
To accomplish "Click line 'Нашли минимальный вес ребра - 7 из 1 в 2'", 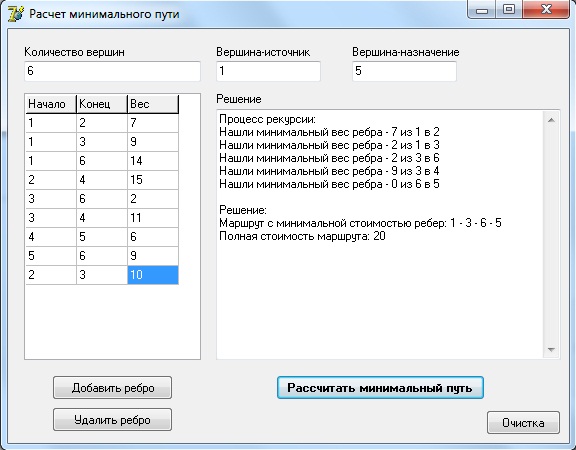I will 329,132.
